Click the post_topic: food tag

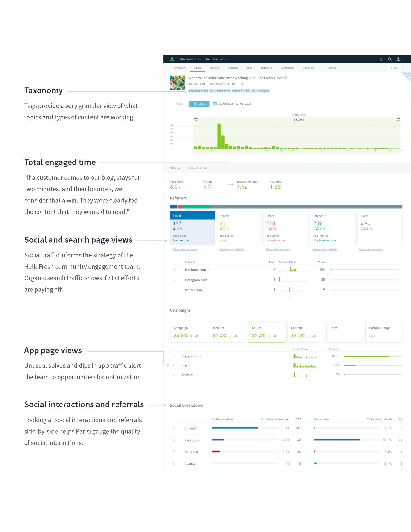coord(241,91)
